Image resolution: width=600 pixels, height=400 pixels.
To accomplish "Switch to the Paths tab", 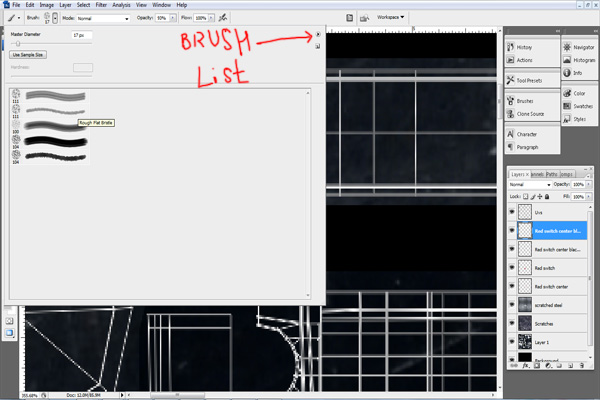I will (x=552, y=174).
